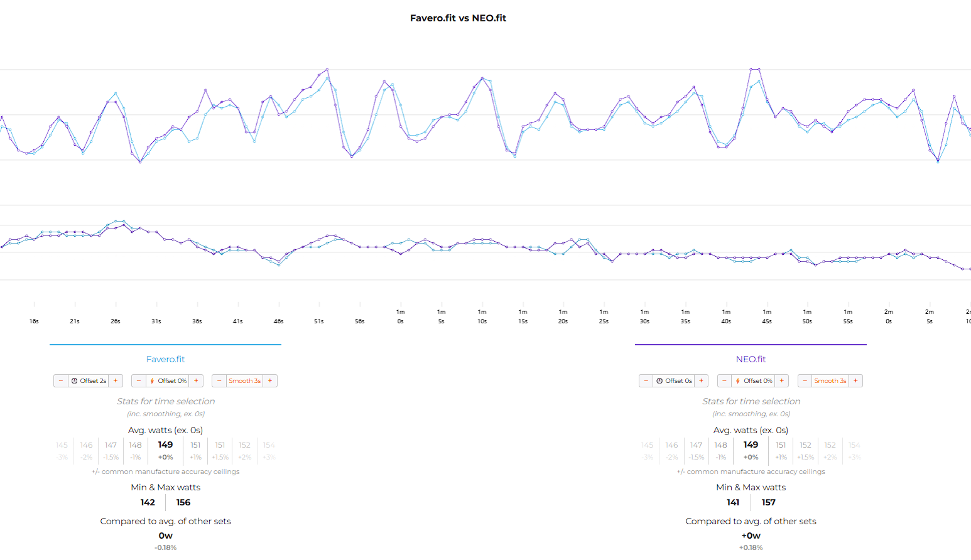Increase Favero.fit time offset with plus
Screen dimensions: 971x560
pyautogui.click(x=116, y=381)
